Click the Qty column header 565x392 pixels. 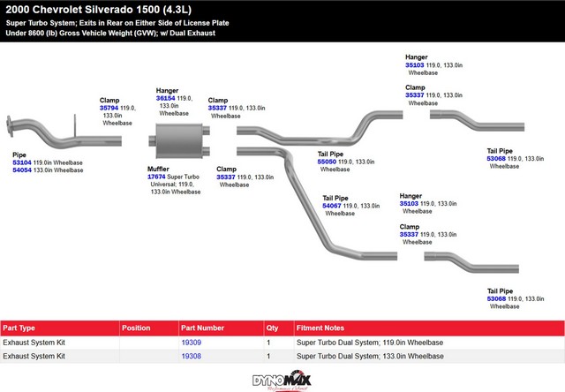[x=272, y=327]
